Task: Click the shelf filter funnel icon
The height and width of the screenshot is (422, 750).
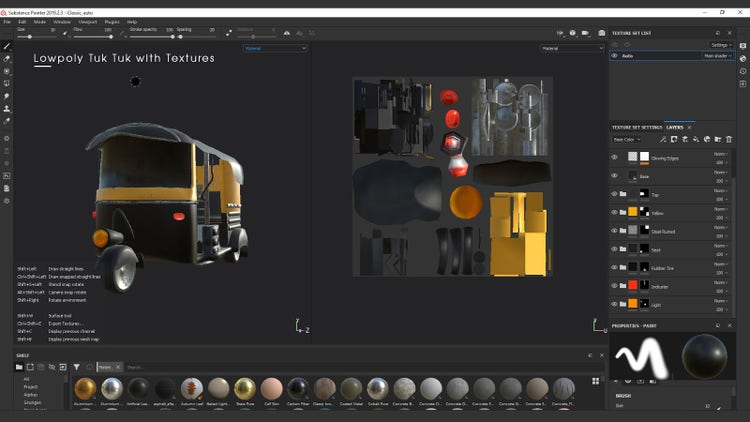Action: (x=76, y=367)
